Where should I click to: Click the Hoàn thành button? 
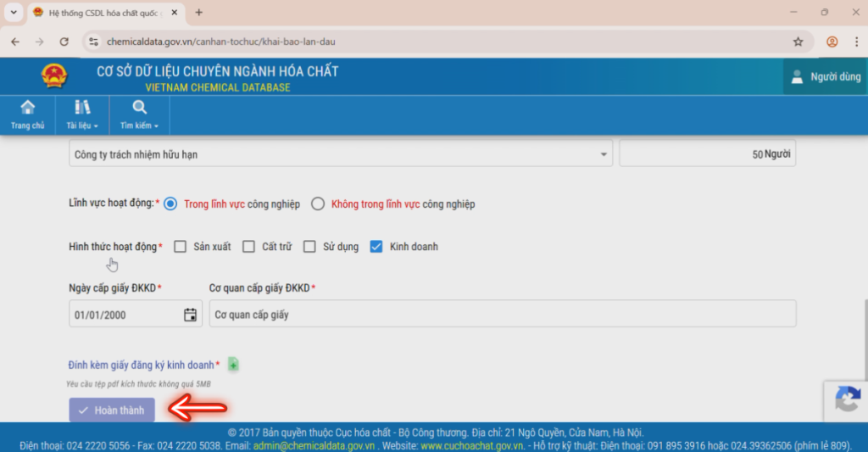(112, 410)
